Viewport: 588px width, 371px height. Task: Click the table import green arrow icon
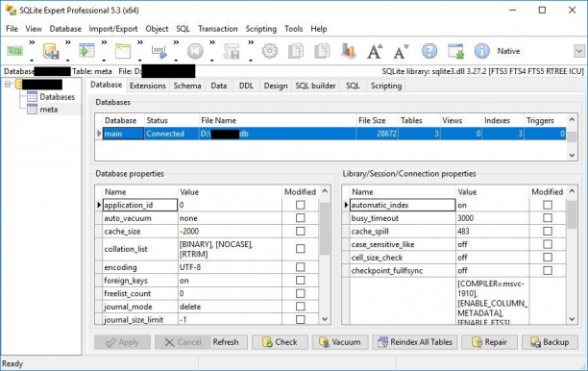(x=86, y=51)
